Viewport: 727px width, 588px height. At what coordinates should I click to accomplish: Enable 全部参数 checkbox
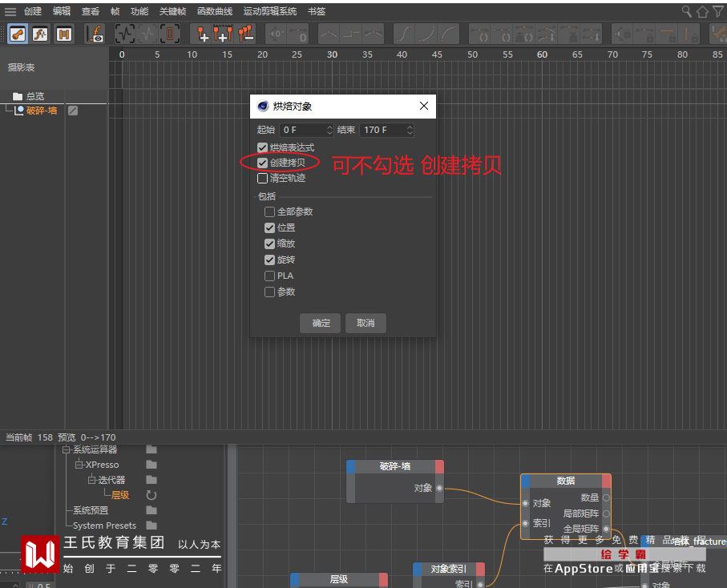click(269, 211)
